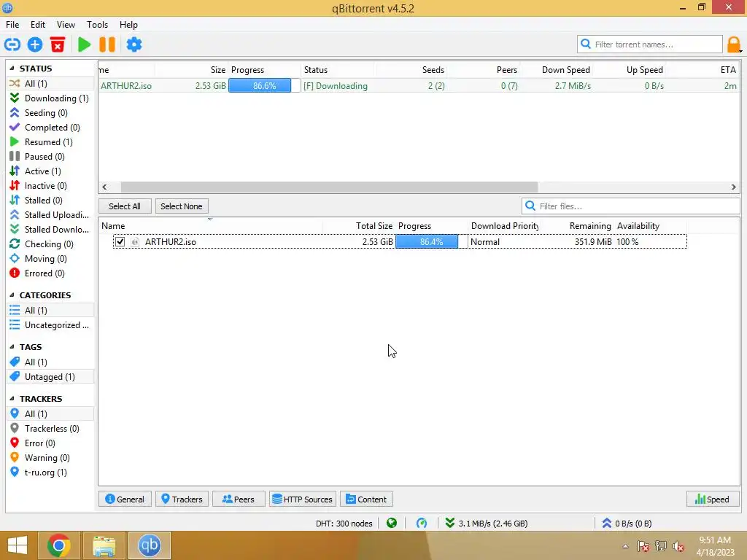747x560 pixels.
Task: Click the horizontal scrollbar thumb
Action: 329,187
